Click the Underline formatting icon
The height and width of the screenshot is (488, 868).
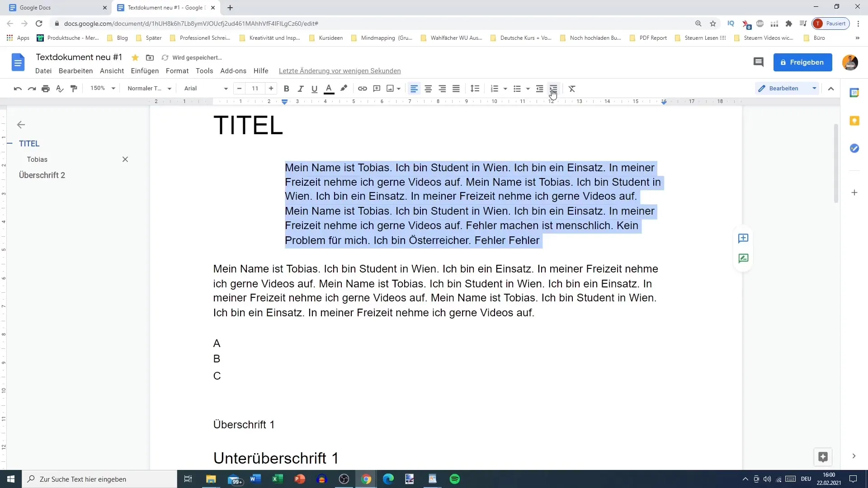pos(314,88)
